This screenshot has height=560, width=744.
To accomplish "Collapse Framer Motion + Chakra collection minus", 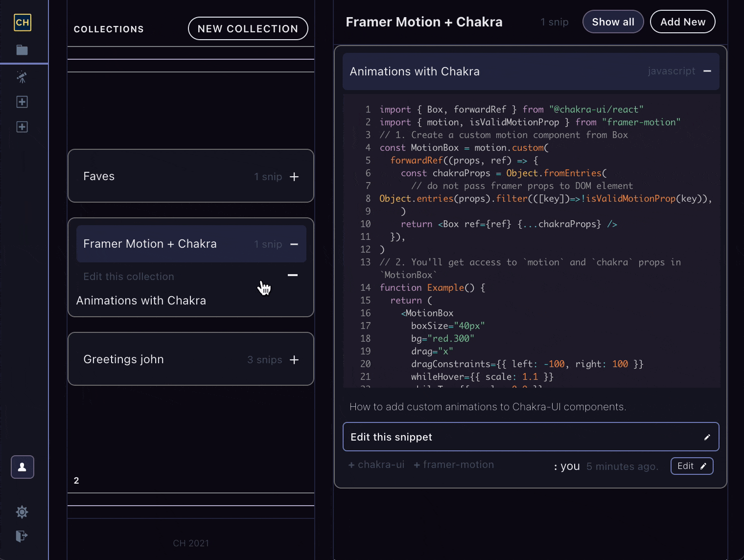I will [294, 244].
